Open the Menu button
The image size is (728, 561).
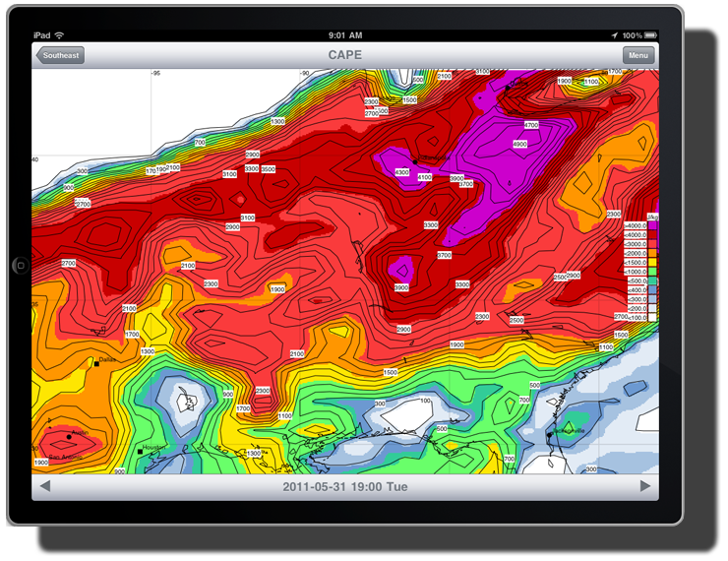click(638, 55)
